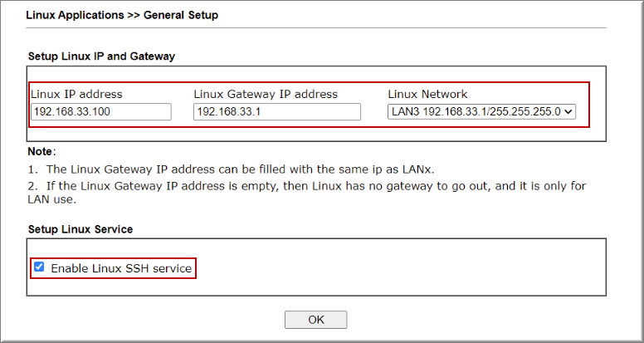Click the Linux Applications breadcrumb text

[75, 15]
